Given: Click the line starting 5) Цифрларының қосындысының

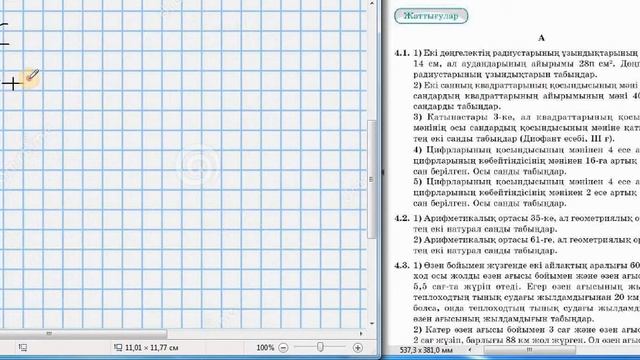Looking at the screenshot, I should [527, 182].
